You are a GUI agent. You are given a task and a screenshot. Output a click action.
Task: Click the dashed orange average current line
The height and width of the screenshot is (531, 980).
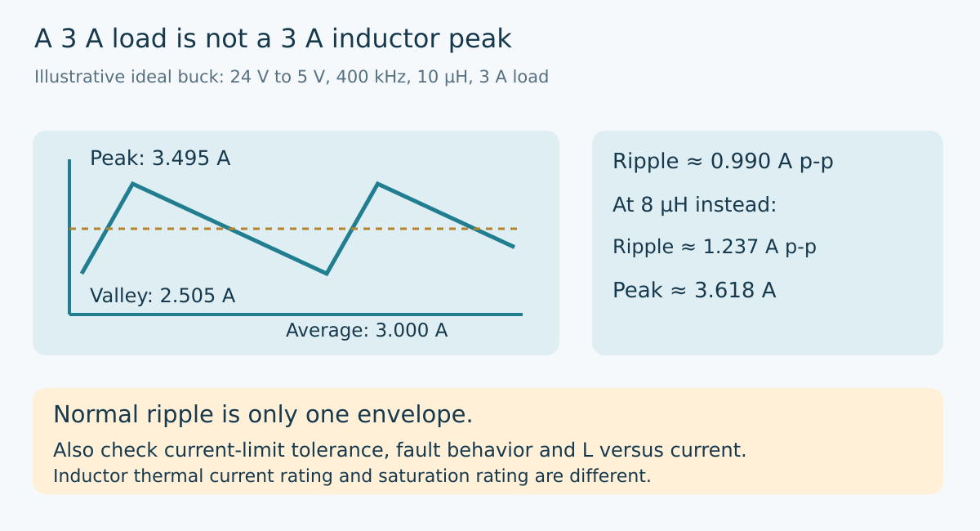(x=294, y=229)
